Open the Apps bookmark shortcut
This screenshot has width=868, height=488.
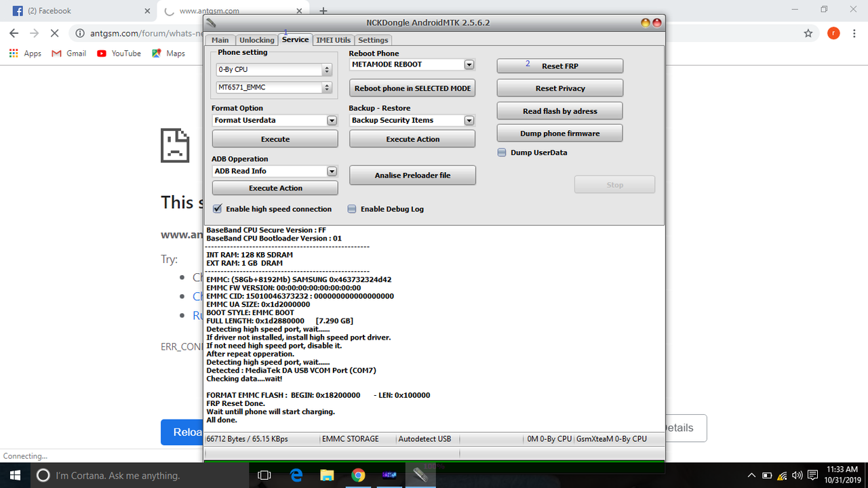[26, 54]
